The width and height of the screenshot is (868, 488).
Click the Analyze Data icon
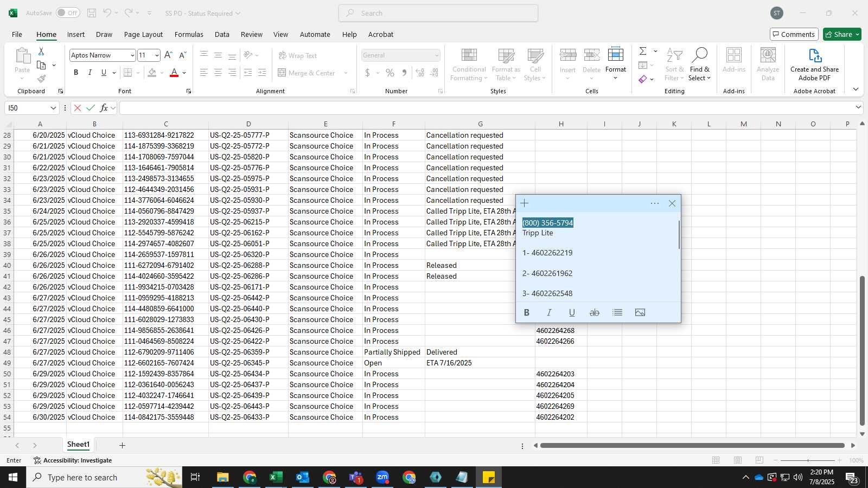point(768,64)
